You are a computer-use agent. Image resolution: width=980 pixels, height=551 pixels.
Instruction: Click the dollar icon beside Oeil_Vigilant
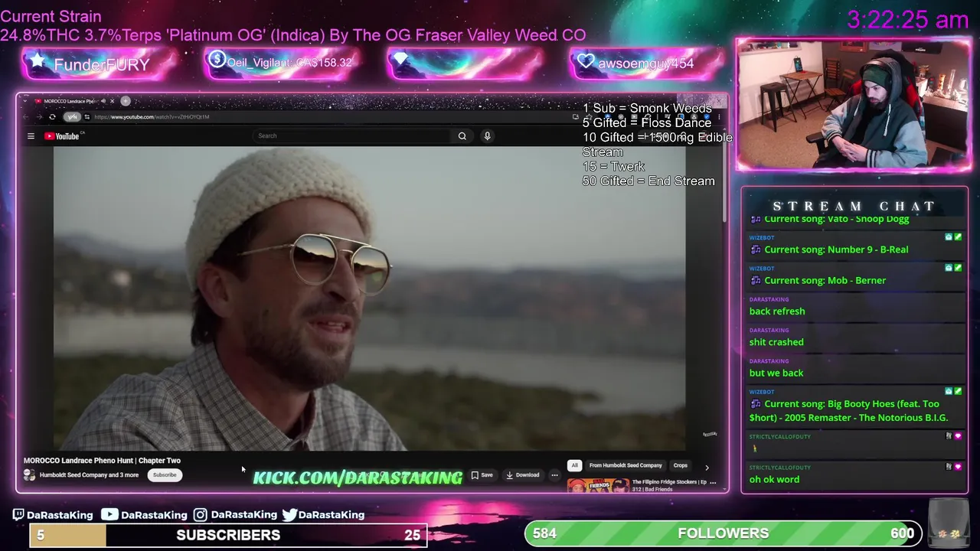(217, 59)
